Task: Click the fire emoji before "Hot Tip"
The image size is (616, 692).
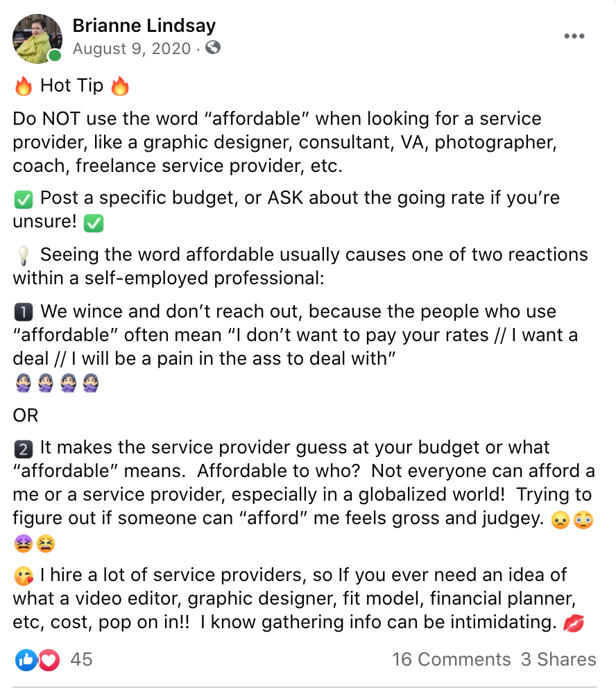Action: pos(23,86)
